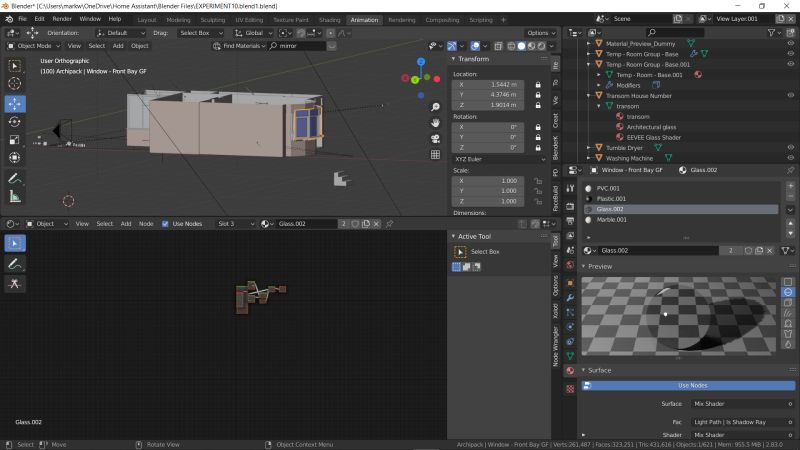Open the Global transform orientation dropdown

[x=253, y=33]
